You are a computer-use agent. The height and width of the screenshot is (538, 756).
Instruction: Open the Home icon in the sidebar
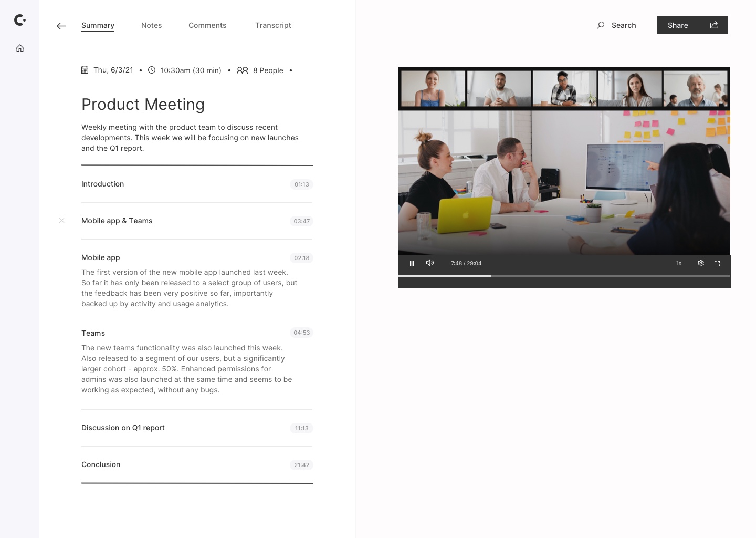pos(20,48)
